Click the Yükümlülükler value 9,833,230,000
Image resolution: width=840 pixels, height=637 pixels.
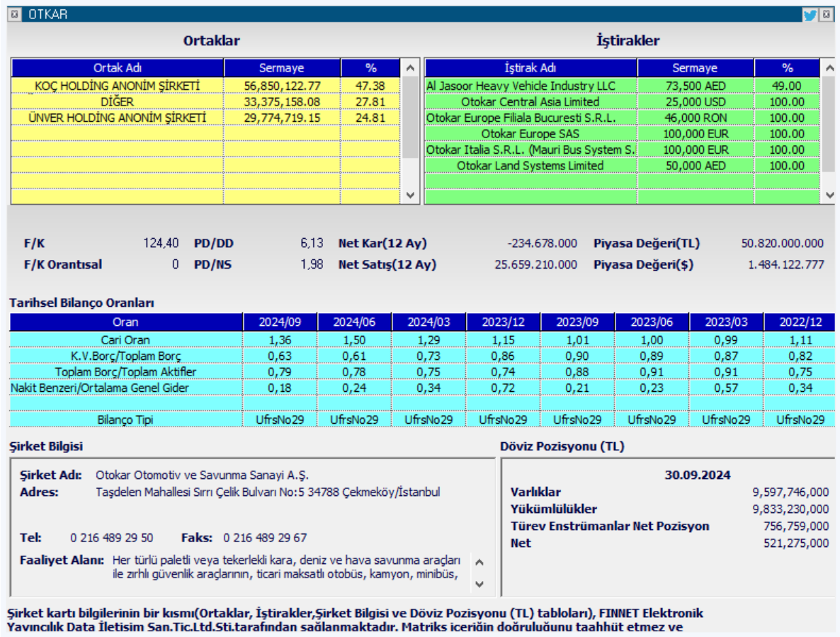tap(790, 509)
